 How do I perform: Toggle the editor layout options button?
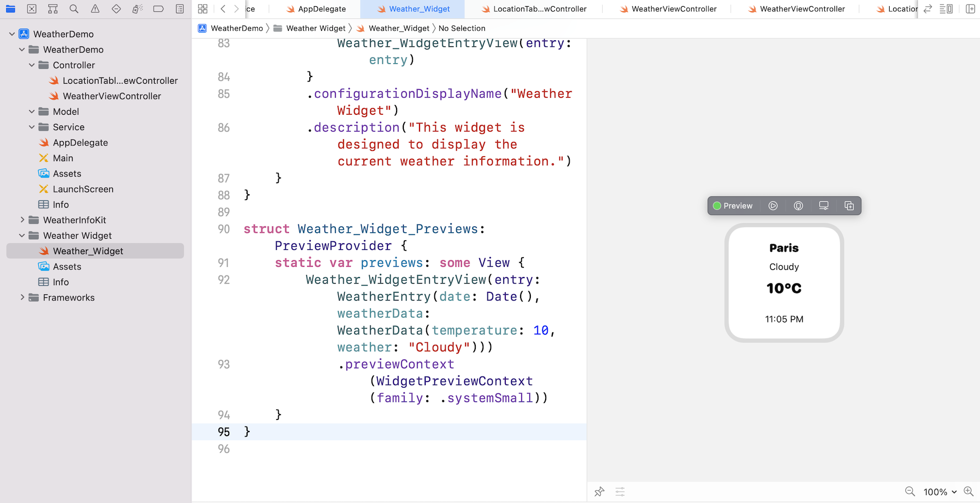[x=946, y=9]
